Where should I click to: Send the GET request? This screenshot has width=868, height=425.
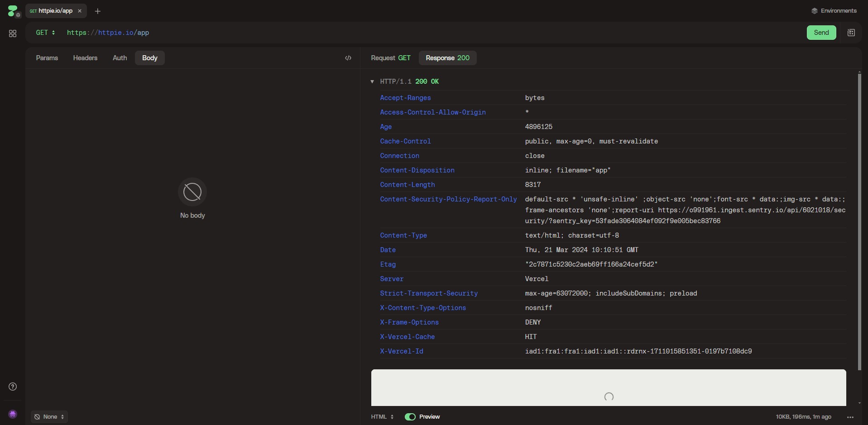[x=821, y=33]
